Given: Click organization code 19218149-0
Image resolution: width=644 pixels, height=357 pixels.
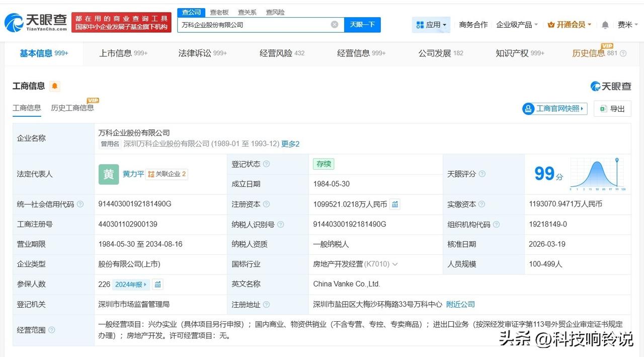Looking at the screenshot, I should click(548, 224).
